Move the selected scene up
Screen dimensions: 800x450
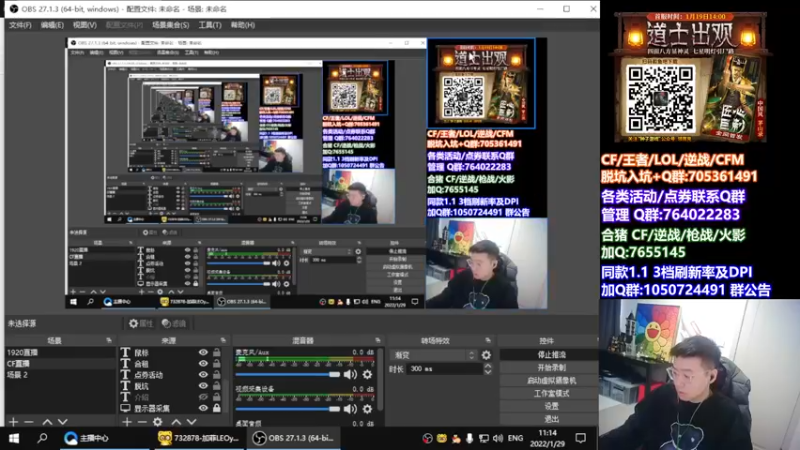(x=47, y=422)
